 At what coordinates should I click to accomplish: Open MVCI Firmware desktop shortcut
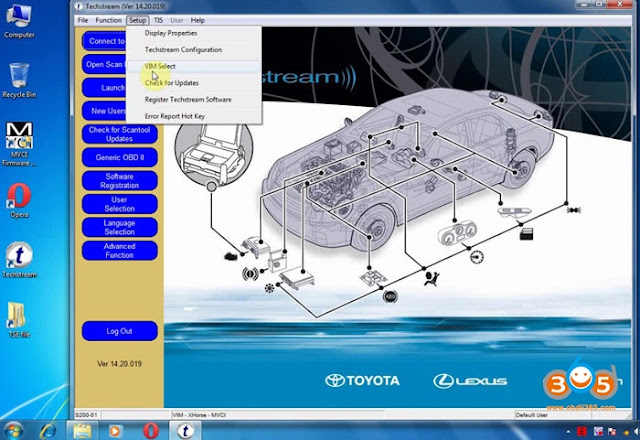(x=19, y=144)
